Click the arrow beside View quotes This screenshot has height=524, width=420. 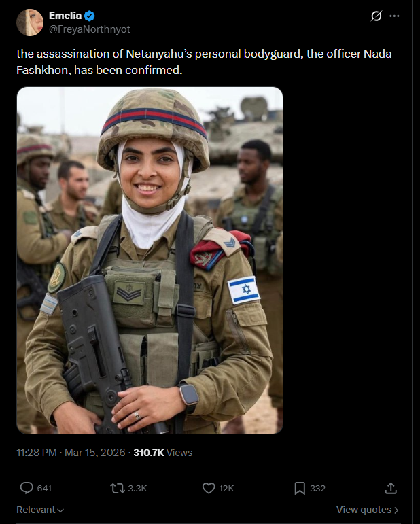click(396, 510)
